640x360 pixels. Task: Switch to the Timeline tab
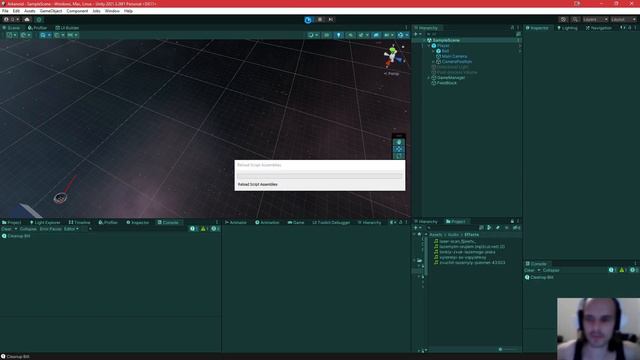[80, 222]
